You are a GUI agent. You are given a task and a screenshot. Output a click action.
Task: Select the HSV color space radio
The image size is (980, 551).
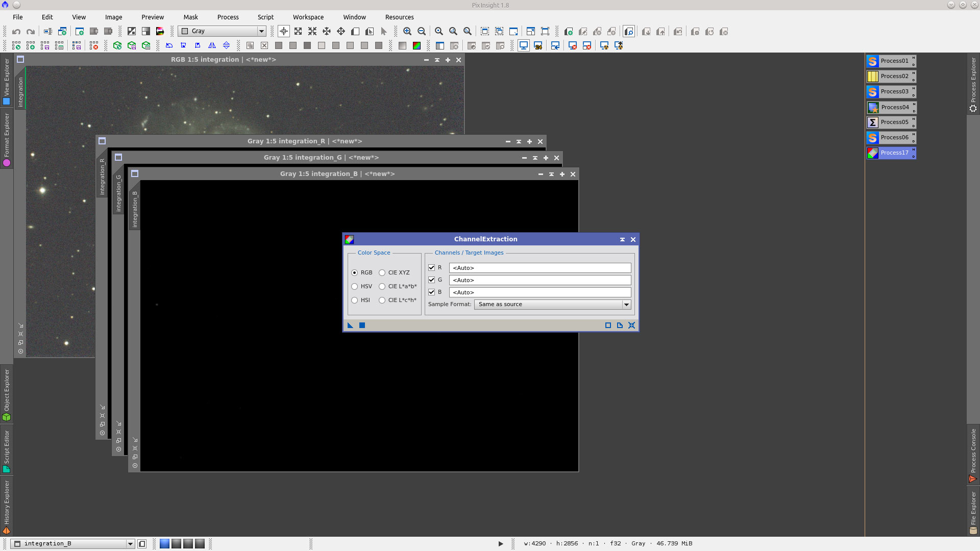(355, 286)
